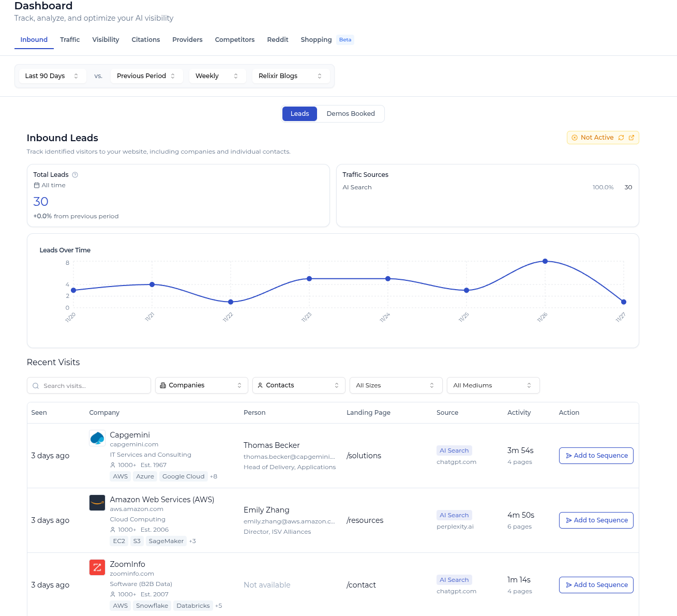Click AI Search badge in Capgemini row
Screen dimensions: 677x616
pyautogui.click(x=454, y=450)
